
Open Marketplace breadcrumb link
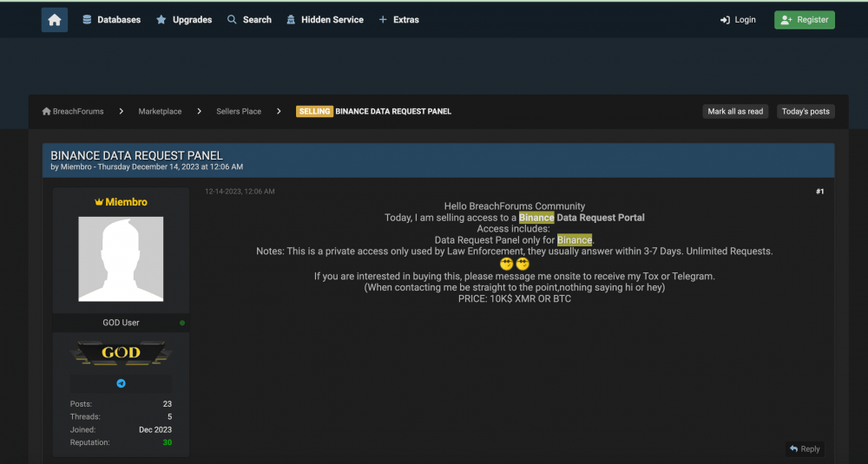coord(160,111)
